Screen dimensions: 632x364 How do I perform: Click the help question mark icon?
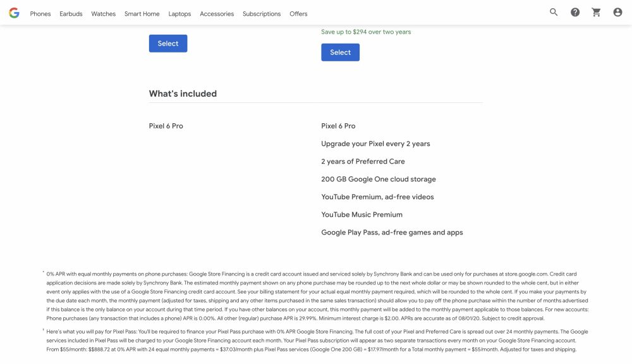coord(575,13)
